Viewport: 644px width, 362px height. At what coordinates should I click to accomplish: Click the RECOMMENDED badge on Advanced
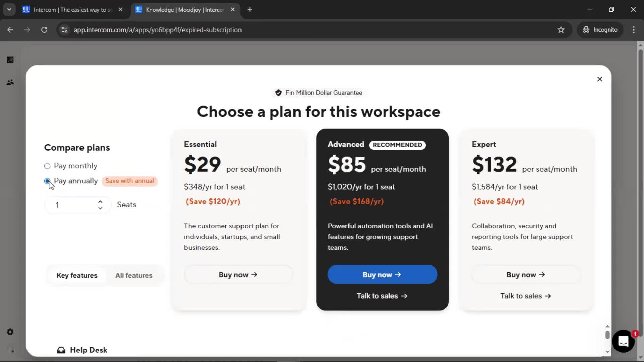(x=397, y=145)
